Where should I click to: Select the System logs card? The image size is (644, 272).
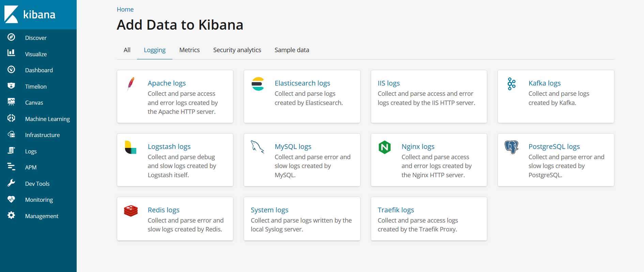(x=302, y=218)
